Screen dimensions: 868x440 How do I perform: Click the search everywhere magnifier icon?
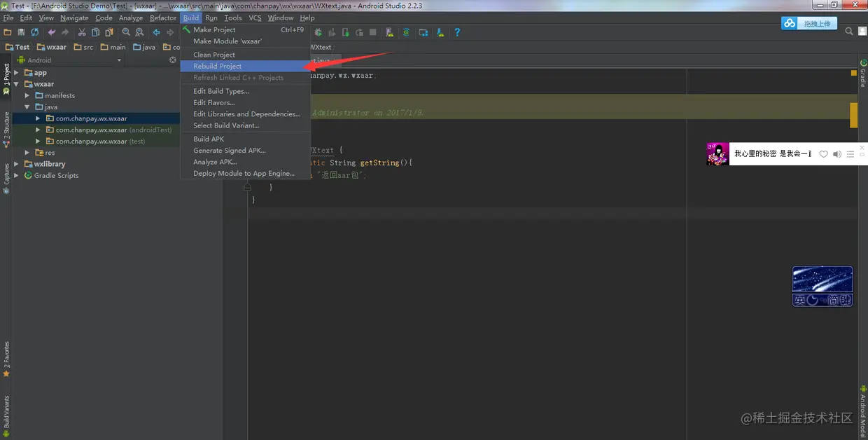point(849,32)
